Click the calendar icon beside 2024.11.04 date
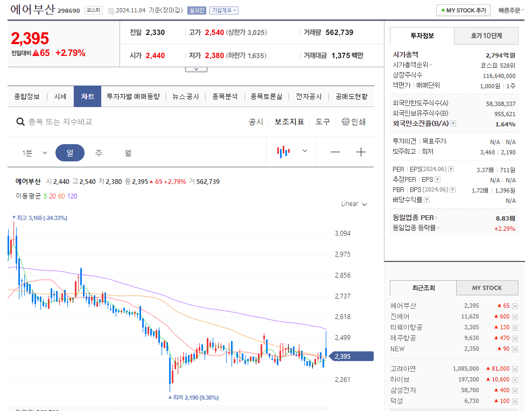Screen dimensions: 532x411 (111, 11)
